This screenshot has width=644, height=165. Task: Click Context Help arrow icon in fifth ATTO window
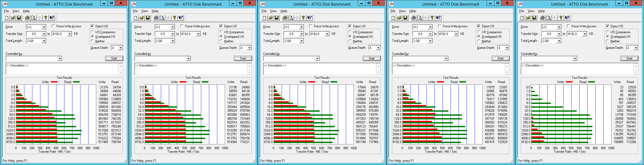point(567,18)
